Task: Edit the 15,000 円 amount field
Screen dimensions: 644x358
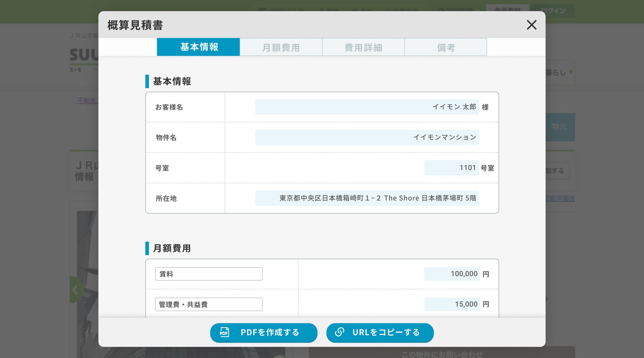Action: [x=452, y=304]
